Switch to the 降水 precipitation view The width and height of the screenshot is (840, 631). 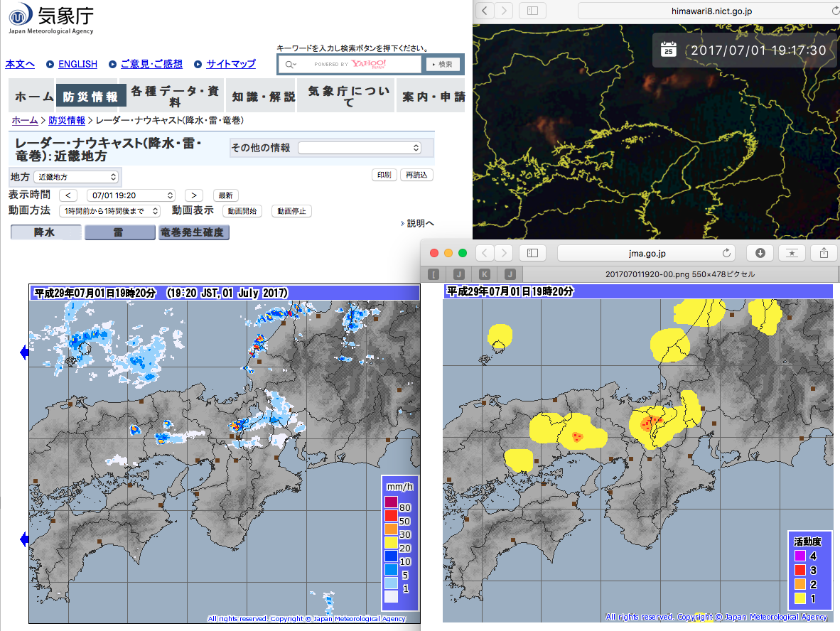click(45, 232)
